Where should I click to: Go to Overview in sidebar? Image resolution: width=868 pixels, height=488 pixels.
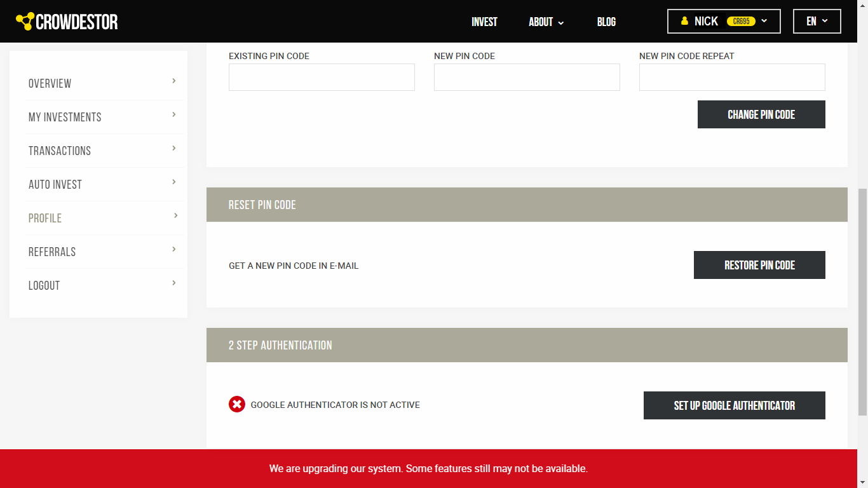coord(50,83)
